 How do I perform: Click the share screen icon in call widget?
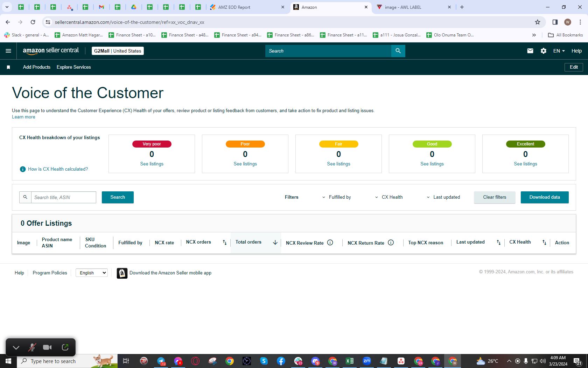[65, 347]
